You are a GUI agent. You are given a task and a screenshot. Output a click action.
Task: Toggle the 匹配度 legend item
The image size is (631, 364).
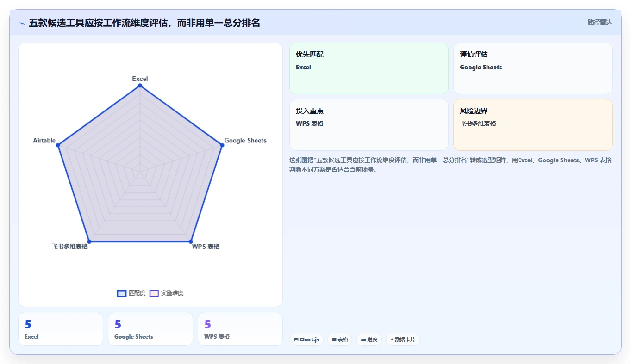pos(131,293)
